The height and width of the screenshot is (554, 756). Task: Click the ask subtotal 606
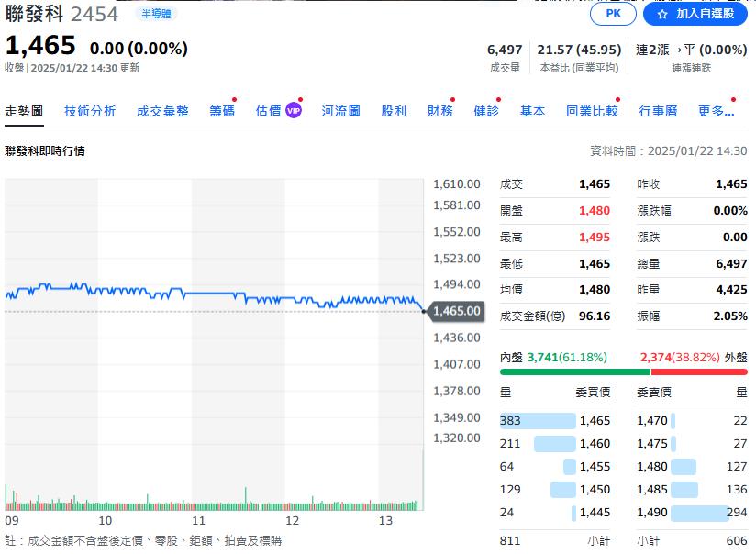point(737,541)
